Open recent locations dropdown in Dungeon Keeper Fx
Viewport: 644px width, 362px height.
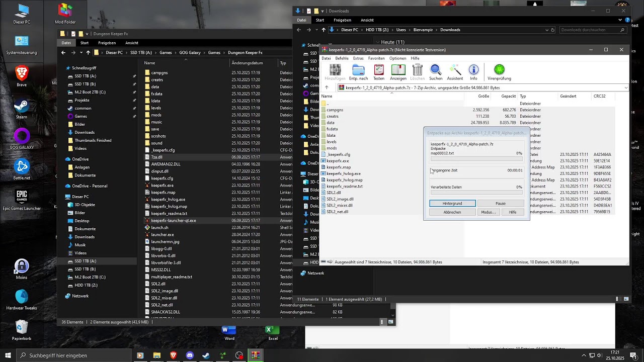81,52
